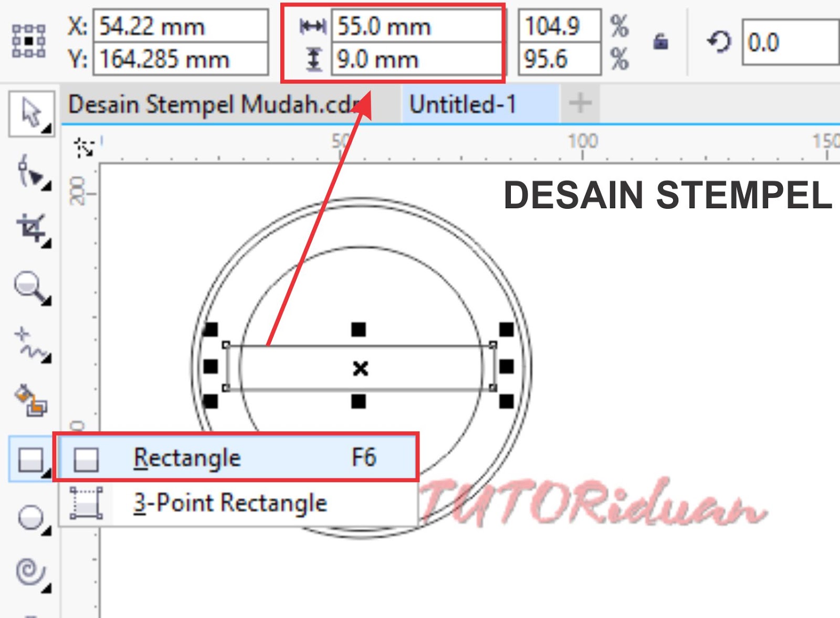Click the object height field 9.0 mm
The image size is (840, 618).
[416, 59]
